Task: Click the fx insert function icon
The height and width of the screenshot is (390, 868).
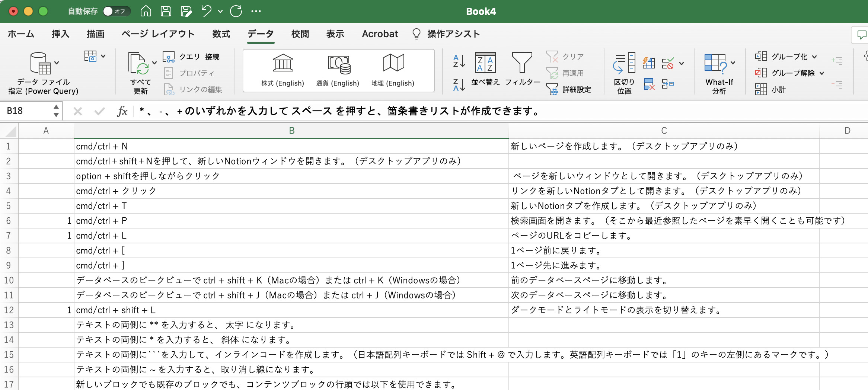Action: [x=122, y=111]
